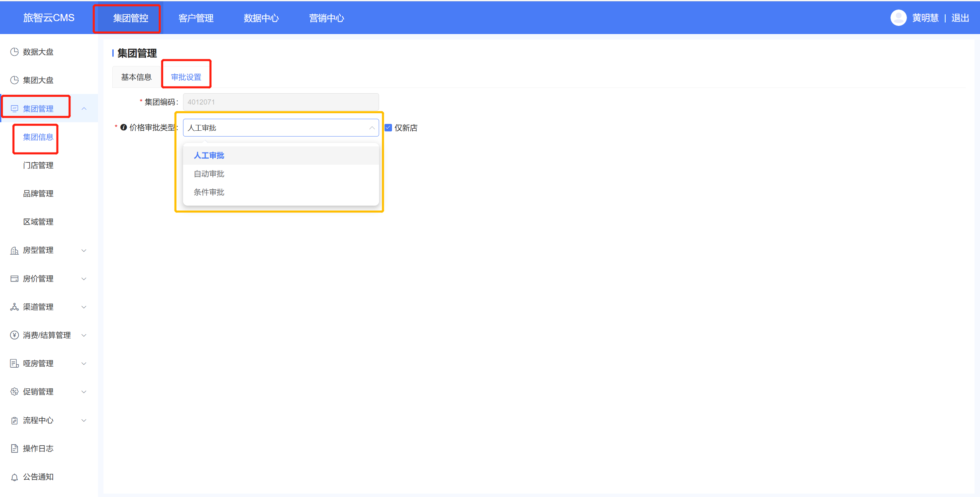Viewport: 980px width, 497px height.
Task: Click the 渠道管理 network icon
Action: [x=14, y=307]
